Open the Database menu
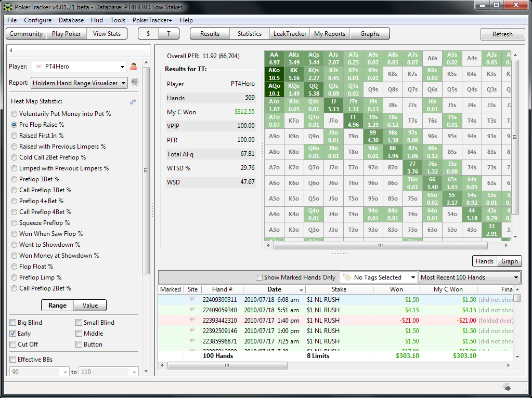Screen dimensions: 532x398 pyautogui.click(x=71, y=20)
